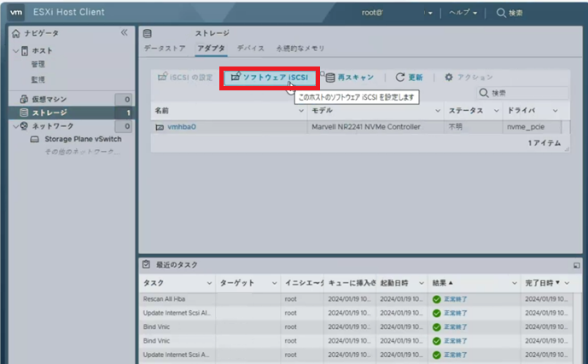Screen dimensions: 588x364
Task: Click the vmhba0 adapter icon
Action: tap(160, 127)
